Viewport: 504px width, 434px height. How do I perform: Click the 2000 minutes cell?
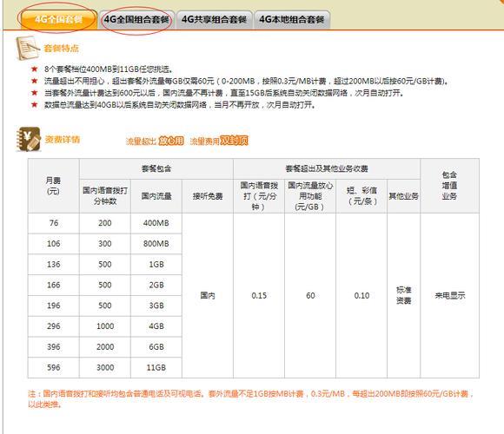[105, 347]
